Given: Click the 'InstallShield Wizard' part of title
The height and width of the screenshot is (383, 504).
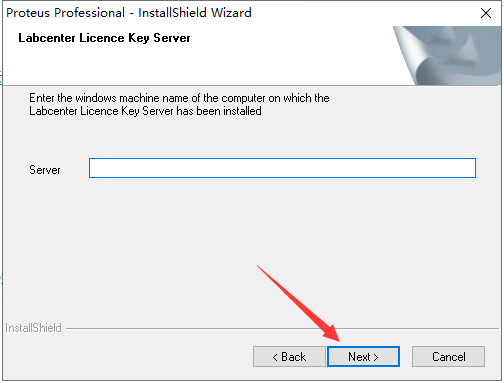Looking at the screenshot, I should (195, 13).
